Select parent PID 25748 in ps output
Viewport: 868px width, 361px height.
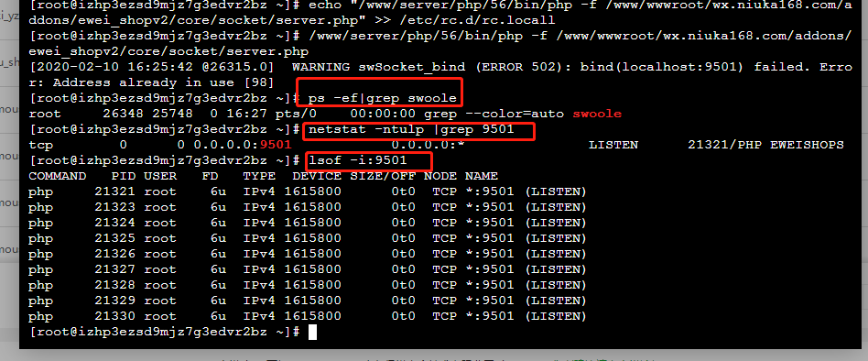172,114
